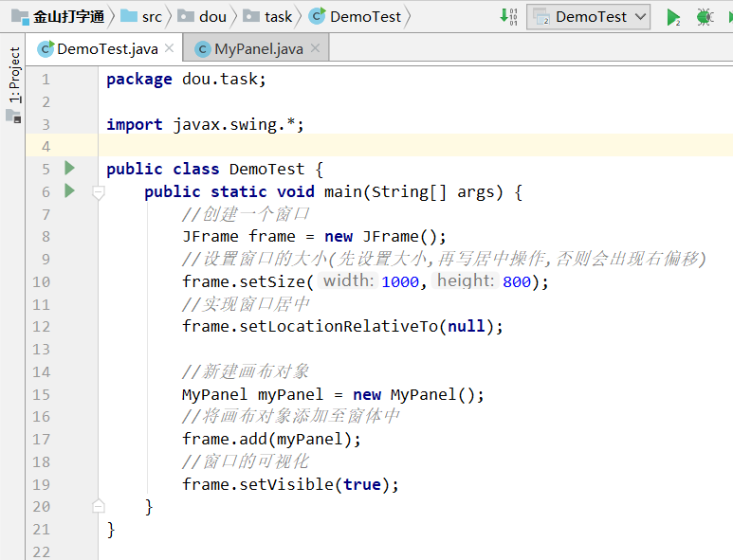Open the DemoTest run configuration dropdown
The height and width of the screenshot is (560, 733).
coord(588,17)
